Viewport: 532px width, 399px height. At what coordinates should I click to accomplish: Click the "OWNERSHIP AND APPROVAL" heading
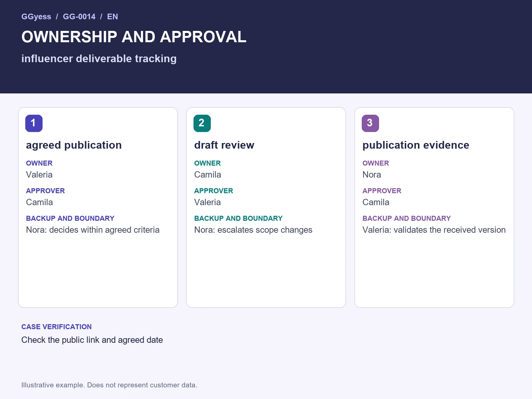(134, 37)
